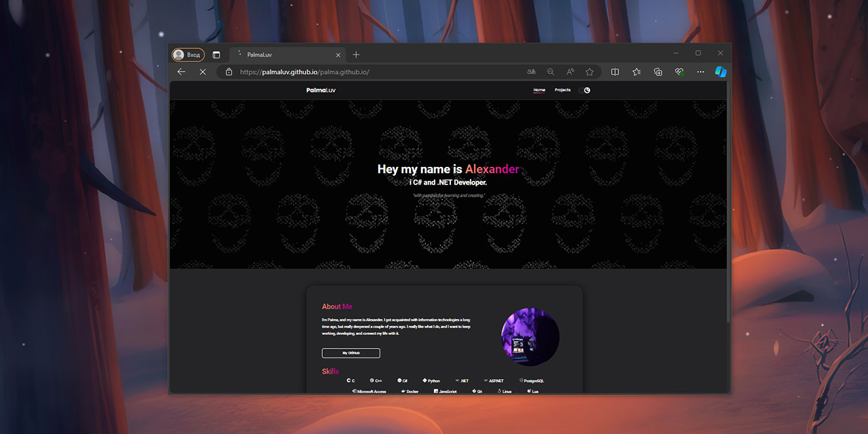This screenshot has height=434, width=868.
Task: Click the My GitHub button
Action: (x=351, y=353)
